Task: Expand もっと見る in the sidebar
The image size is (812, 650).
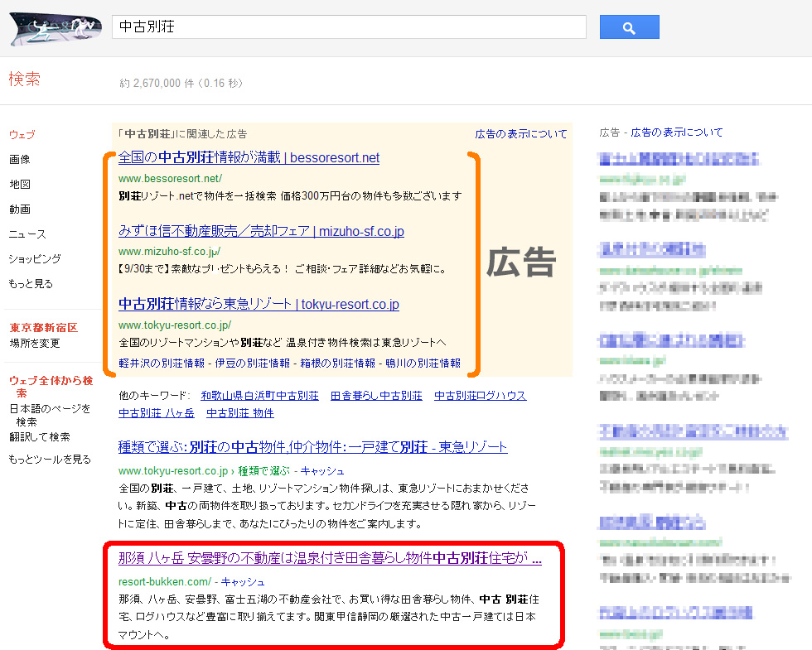Action: (x=31, y=283)
